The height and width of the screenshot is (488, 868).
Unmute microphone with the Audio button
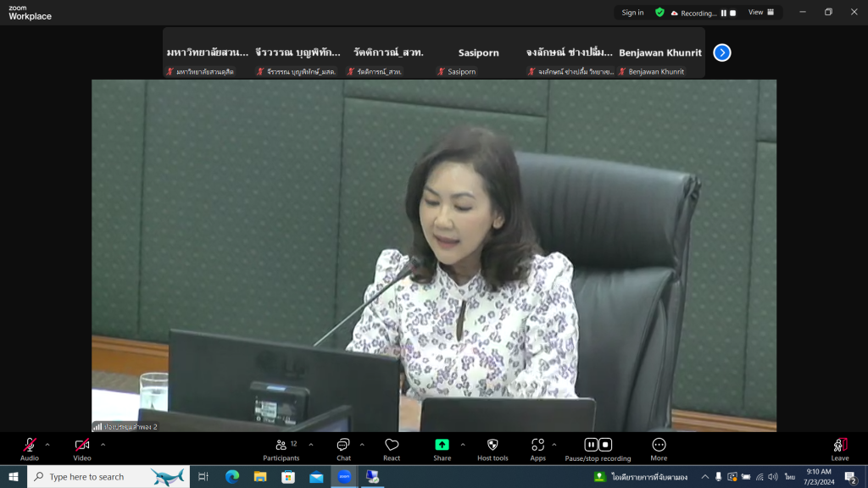coord(30,448)
